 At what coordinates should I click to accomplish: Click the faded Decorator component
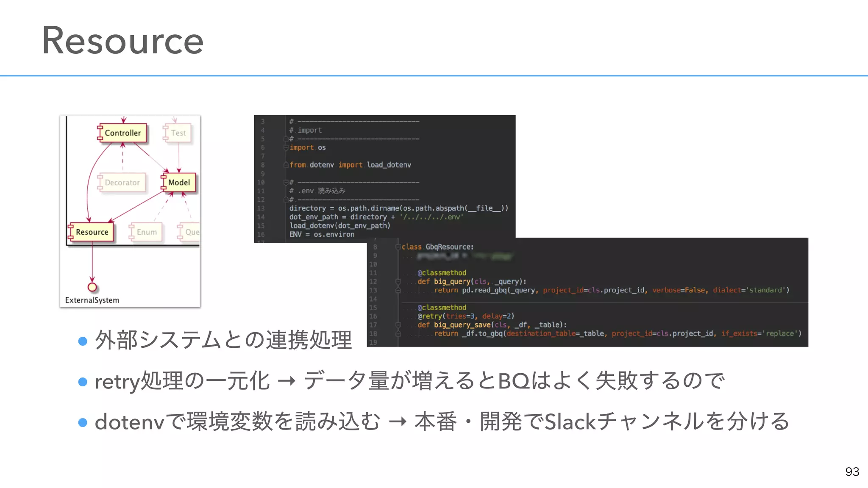[x=122, y=183]
